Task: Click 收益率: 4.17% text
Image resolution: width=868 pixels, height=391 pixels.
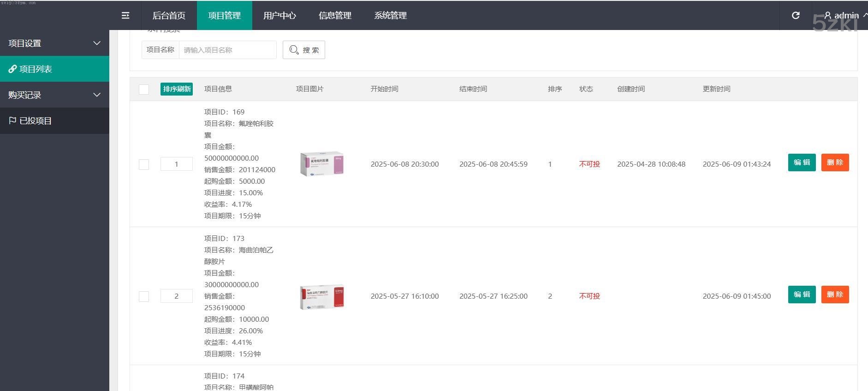Action: tap(228, 204)
